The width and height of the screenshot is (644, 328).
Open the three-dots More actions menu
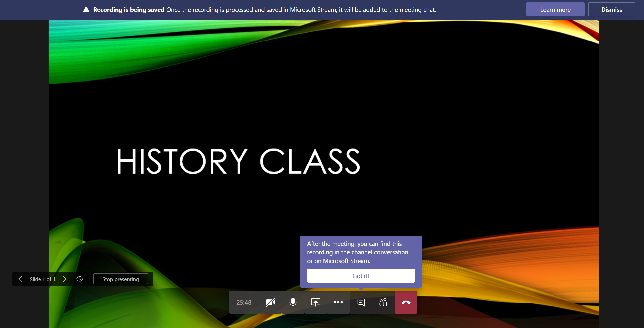tap(338, 302)
